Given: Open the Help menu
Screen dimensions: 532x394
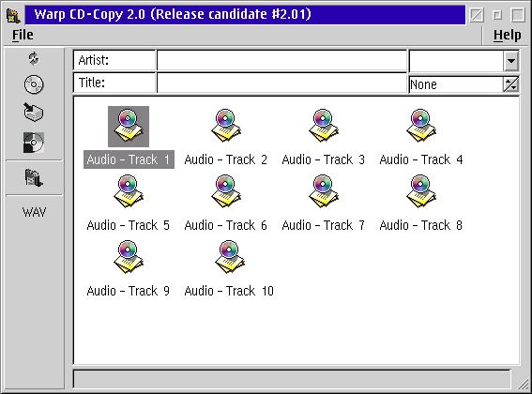Looking at the screenshot, I should click(x=508, y=35).
